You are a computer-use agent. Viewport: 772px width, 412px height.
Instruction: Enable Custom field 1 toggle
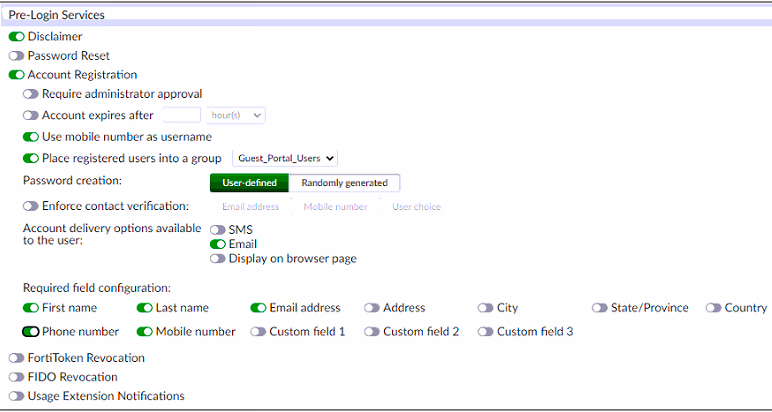[x=258, y=332]
